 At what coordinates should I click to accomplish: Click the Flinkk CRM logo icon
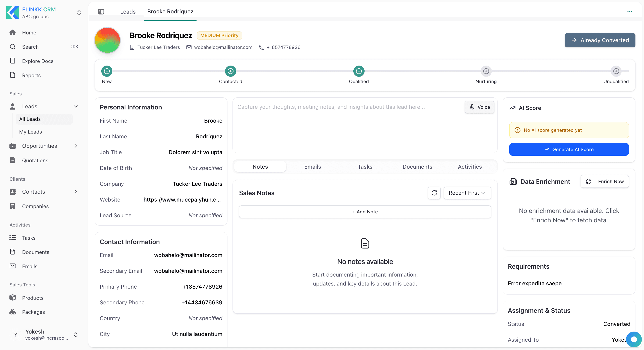13,12
